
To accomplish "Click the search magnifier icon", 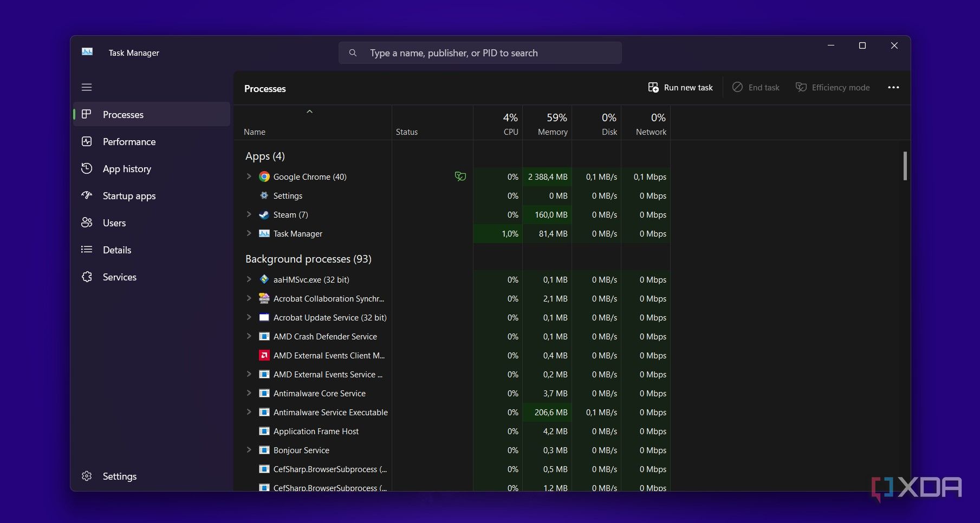I will coord(353,53).
